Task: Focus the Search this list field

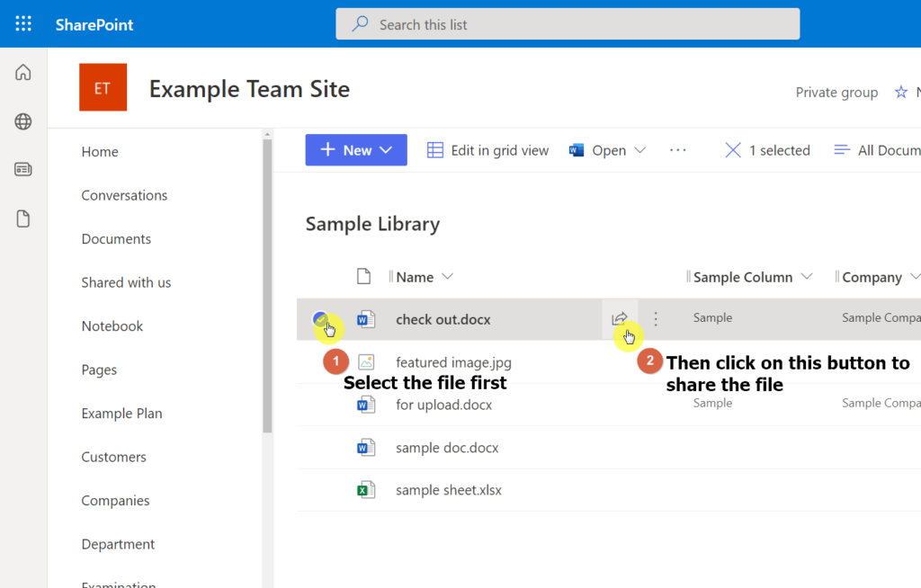Action: point(568,24)
